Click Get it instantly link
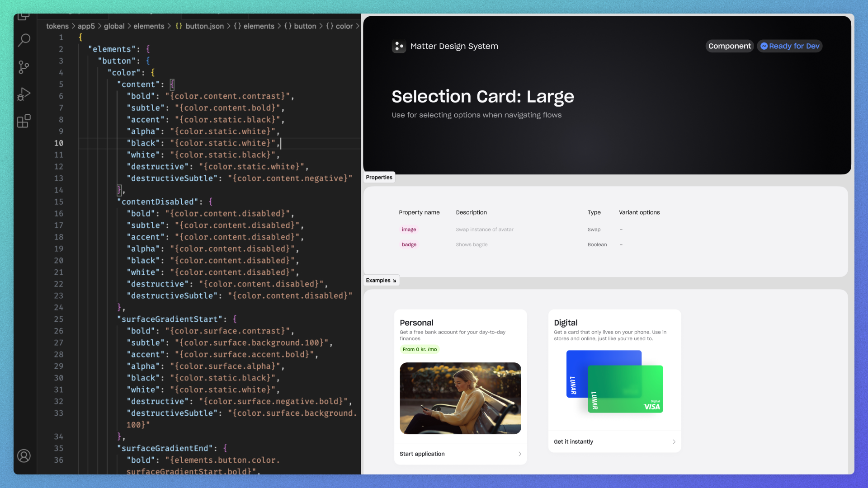 pos(573,442)
